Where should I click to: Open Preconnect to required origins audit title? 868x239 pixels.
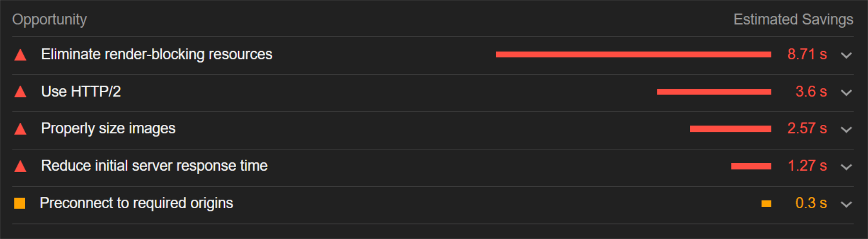coord(136,203)
